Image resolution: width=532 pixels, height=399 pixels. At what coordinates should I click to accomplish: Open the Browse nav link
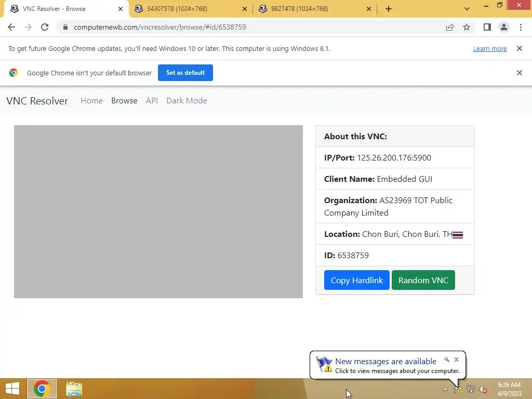click(124, 101)
